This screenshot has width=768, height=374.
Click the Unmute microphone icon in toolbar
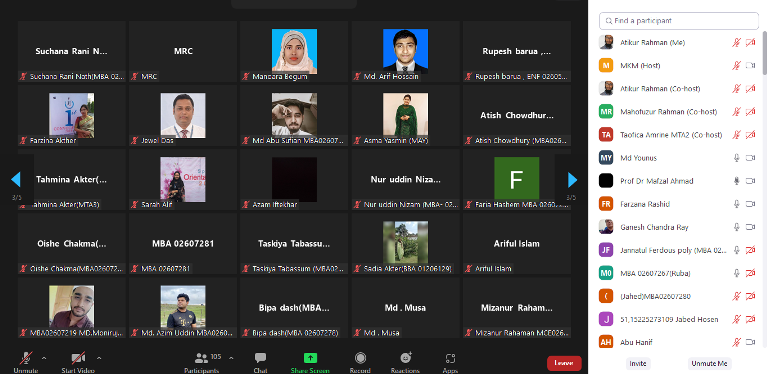[x=26, y=358]
